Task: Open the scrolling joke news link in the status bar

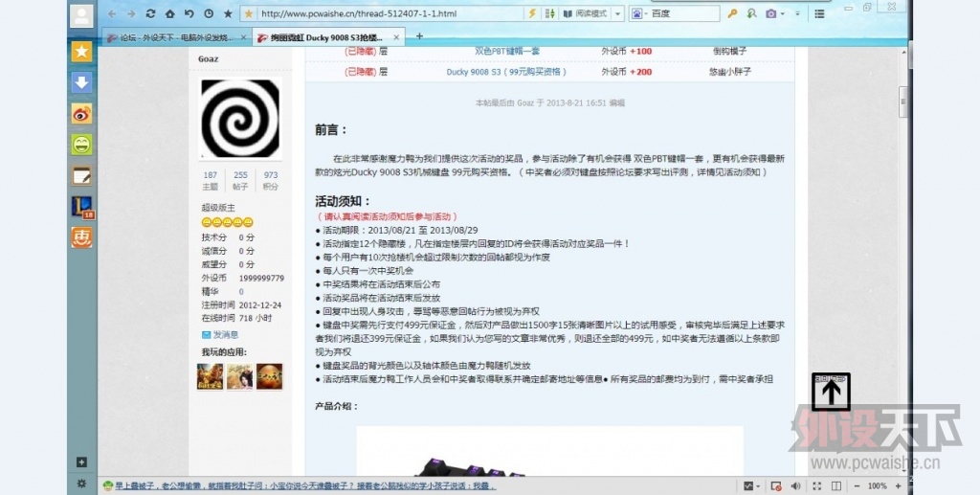Action: tap(305, 485)
